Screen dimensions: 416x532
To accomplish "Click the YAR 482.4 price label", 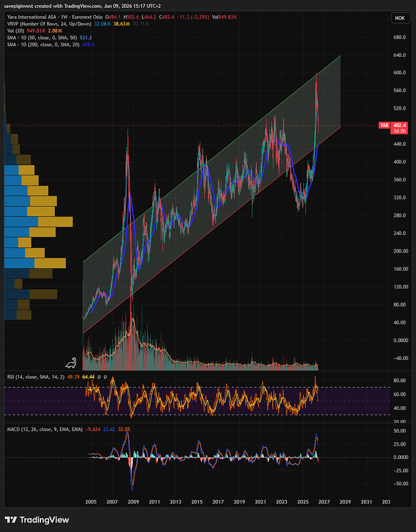I will click(393, 125).
